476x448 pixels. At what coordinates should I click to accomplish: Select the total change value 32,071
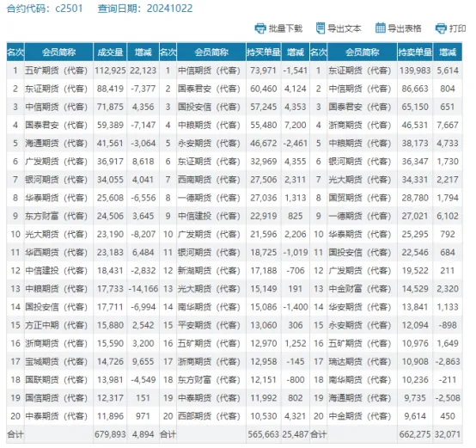point(448,434)
